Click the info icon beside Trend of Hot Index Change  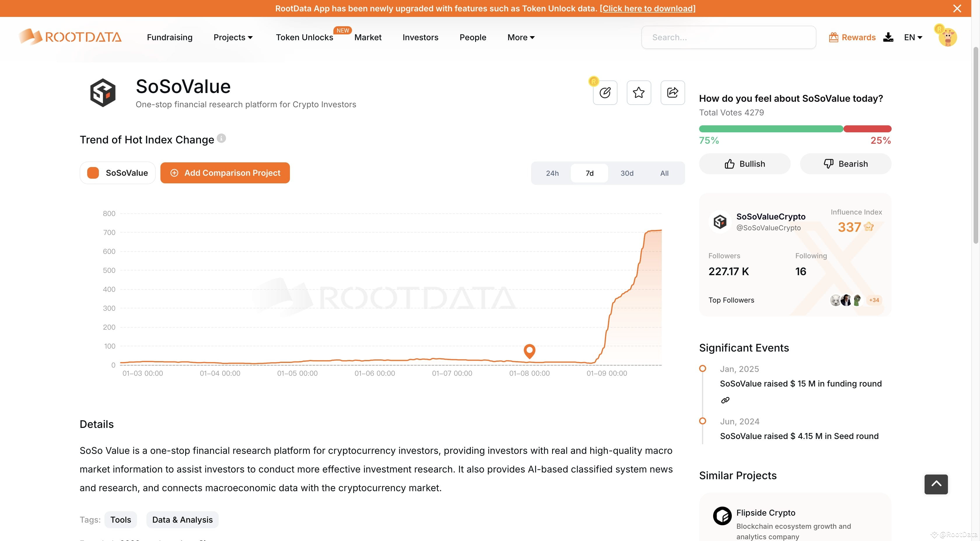pos(222,138)
